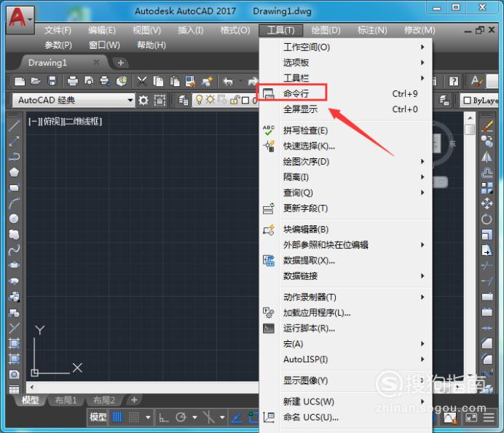Toggle layer on/off lightbulb icon
Image resolution: width=504 pixels, height=433 pixels.
tap(200, 100)
